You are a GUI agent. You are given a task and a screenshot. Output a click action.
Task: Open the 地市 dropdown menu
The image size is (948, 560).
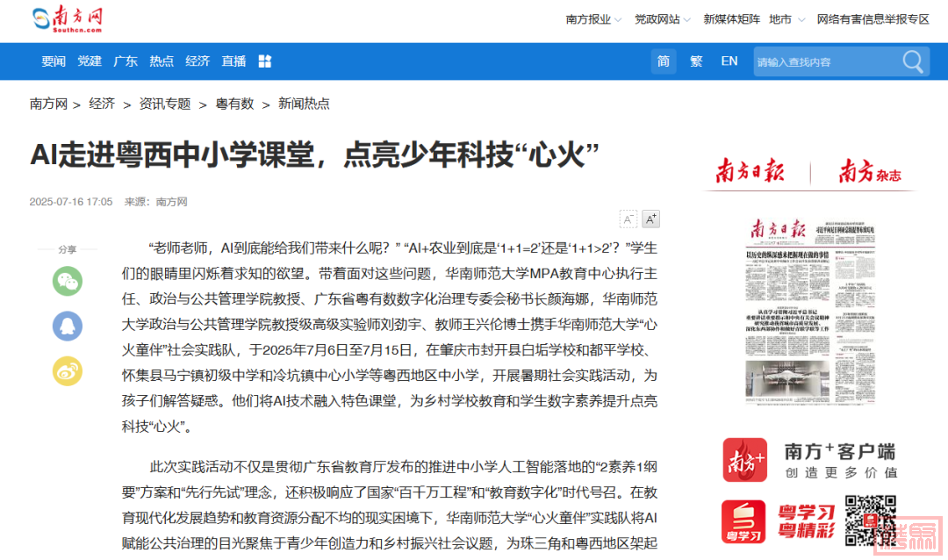pyautogui.click(x=786, y=19)
